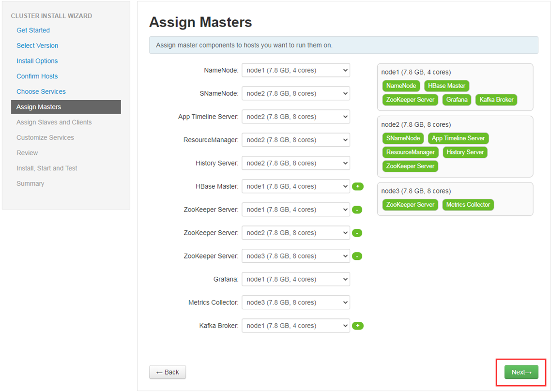Click the SNameNode tag under node2
551x392 pixels.
click(x=403, y=138)
